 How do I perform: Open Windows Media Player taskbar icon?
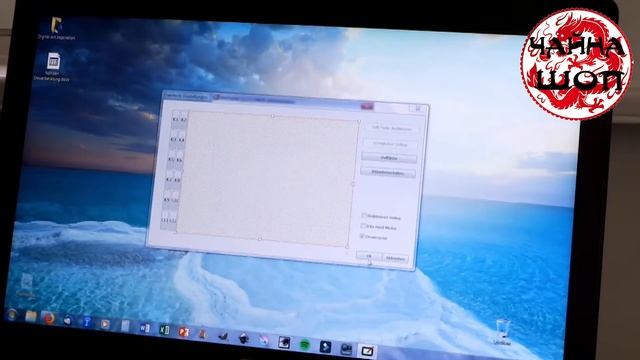(105, 324)
